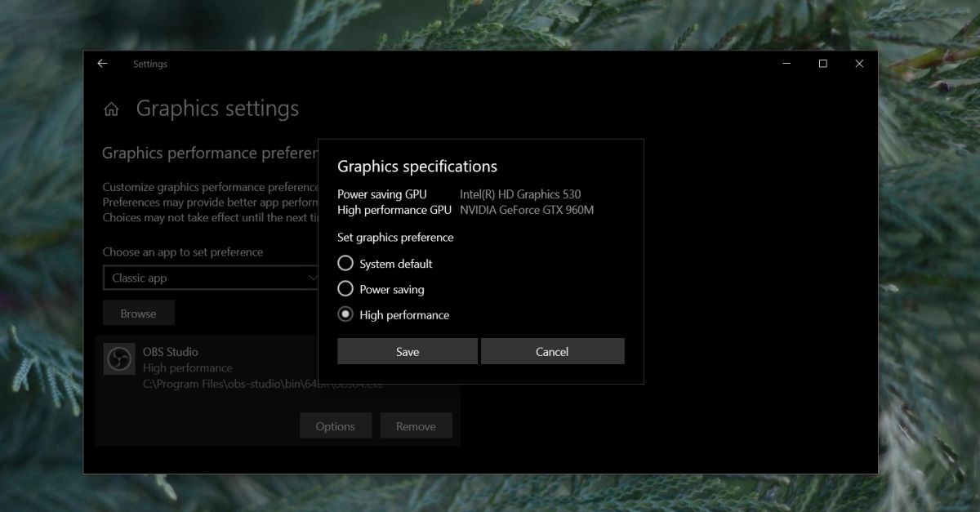Select High performance graphics preference
The width and height of the screenshot is (980, 512).
click(x=345, y=314)
